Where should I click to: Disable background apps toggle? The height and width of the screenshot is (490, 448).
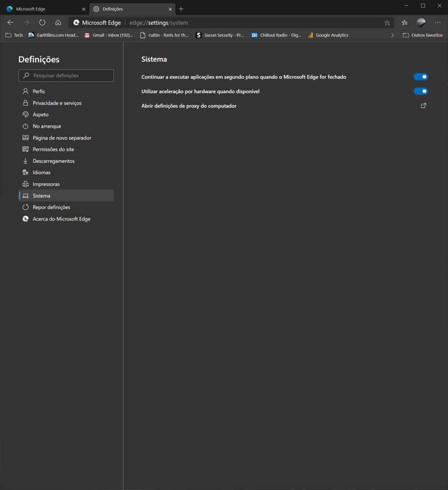(x=421, y=77)
